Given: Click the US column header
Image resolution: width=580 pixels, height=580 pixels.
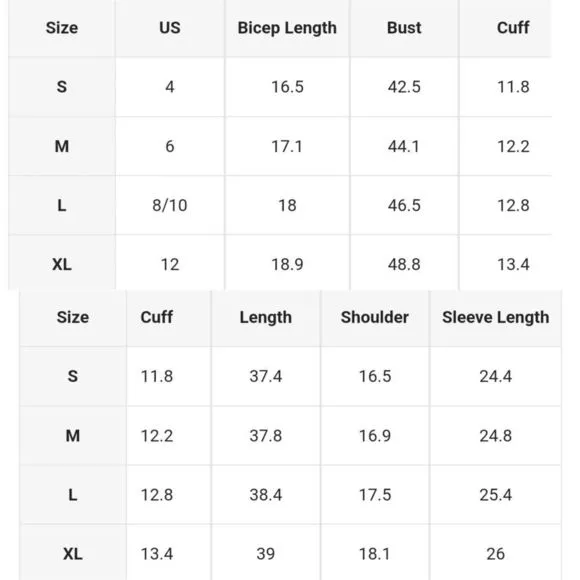Looking at the screenshot, I should click(x=170, y=28).
